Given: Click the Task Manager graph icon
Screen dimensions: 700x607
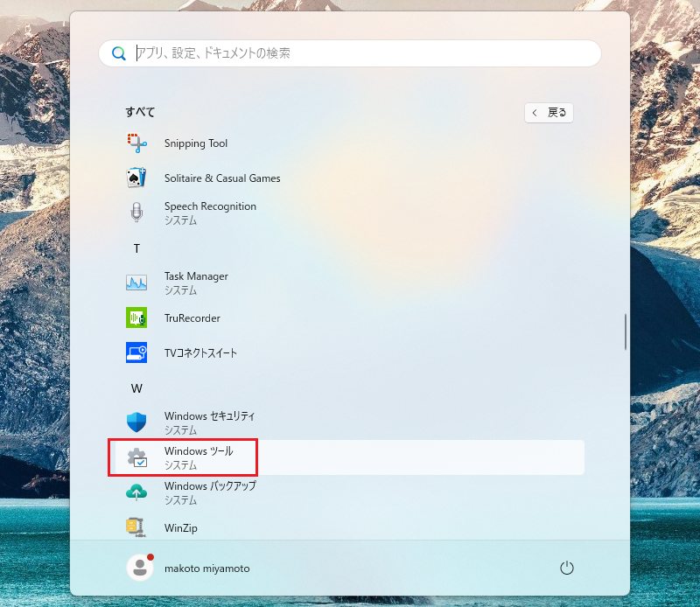Looking at the screenshot, I should pos(136,283).
